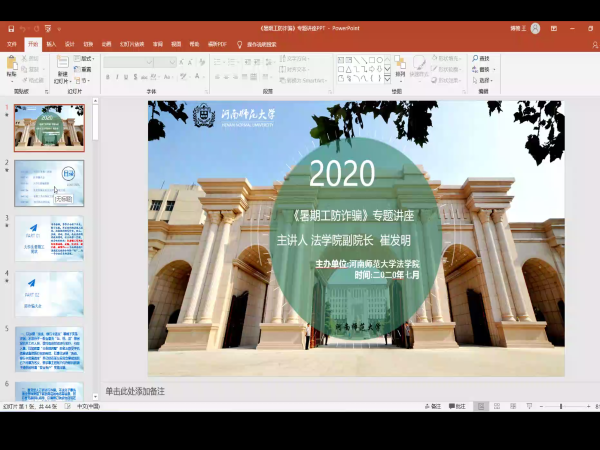The height and width of the screenshot is (450, 600).
Task: Click the Font Color (A) button
Action: (x=197, y=77)
